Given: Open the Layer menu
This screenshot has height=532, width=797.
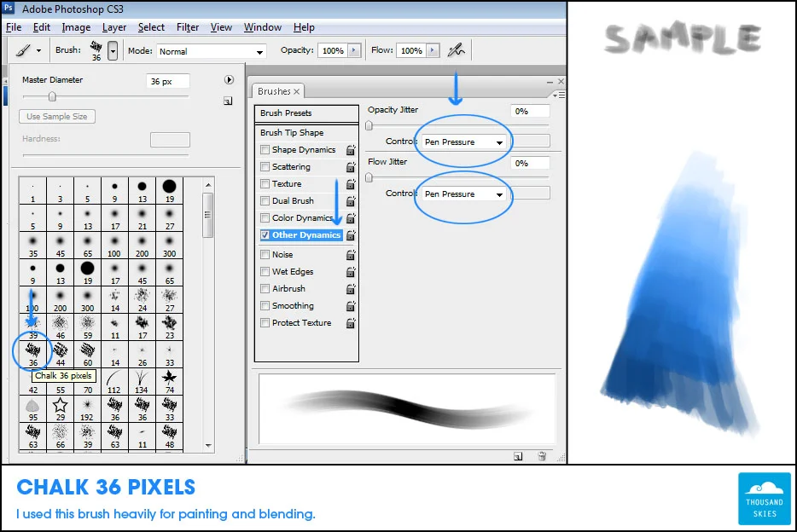Looking at the screenshot, I should coord(114,27).
